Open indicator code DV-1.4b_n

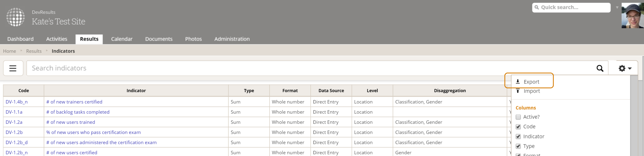(x=16, y=102)
